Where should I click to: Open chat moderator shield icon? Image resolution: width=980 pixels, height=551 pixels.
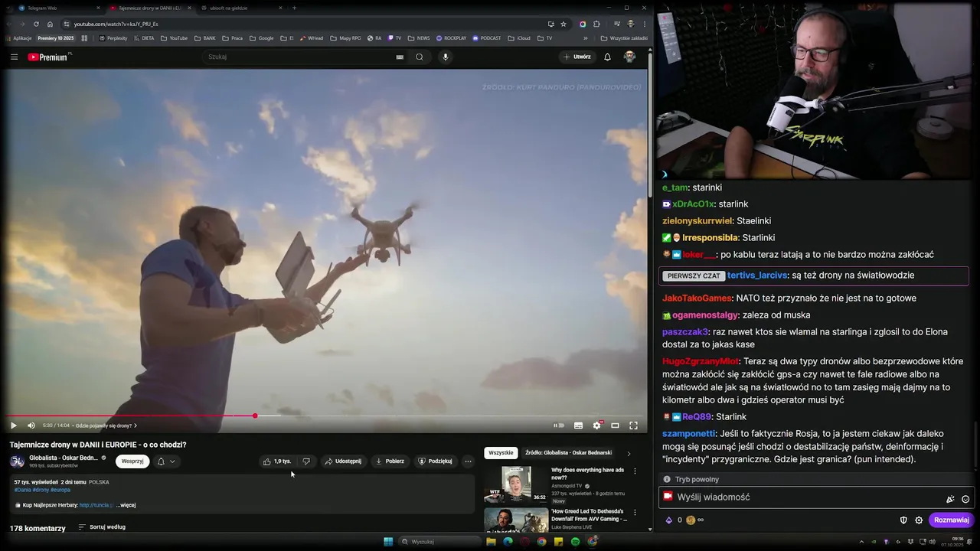pyautogui.click(x=903, y=520)
